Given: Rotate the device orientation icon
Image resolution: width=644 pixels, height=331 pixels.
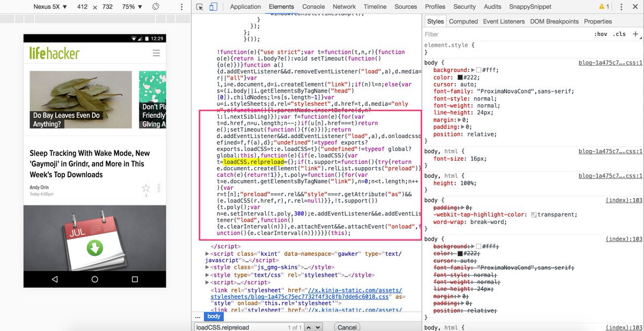Looking at the screenshot, I should tap(156, 6).
